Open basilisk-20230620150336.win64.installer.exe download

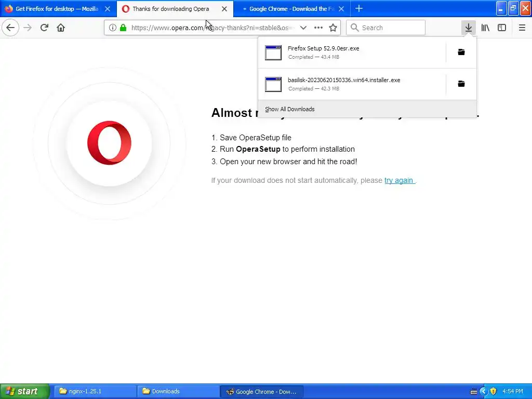coord(352,84)
